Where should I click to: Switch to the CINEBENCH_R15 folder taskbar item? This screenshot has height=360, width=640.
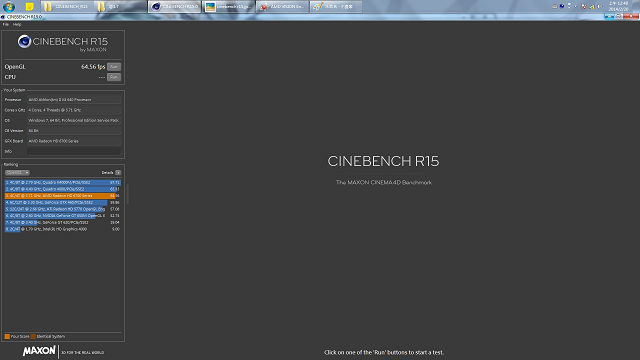[67, 7]
